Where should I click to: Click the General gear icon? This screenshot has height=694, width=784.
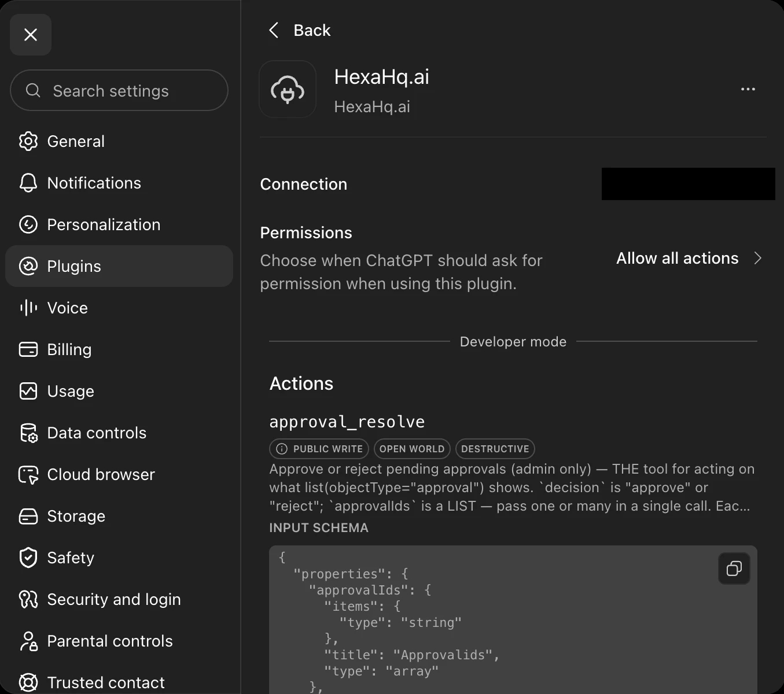(28, 141)
